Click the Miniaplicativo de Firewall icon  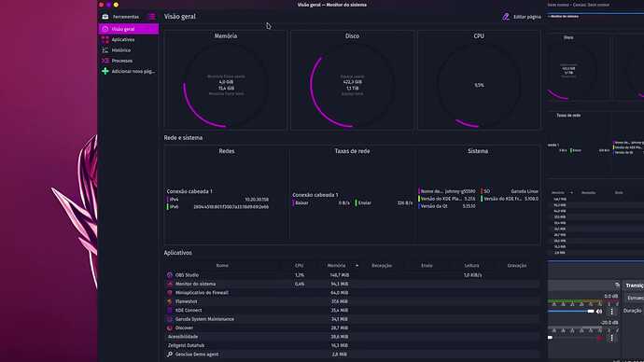(170, 293)
